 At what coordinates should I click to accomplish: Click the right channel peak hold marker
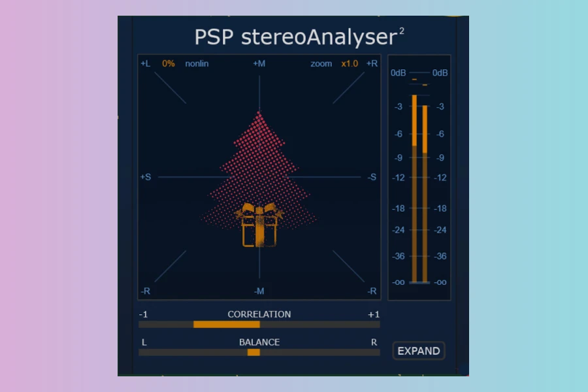tap(425, 85)
